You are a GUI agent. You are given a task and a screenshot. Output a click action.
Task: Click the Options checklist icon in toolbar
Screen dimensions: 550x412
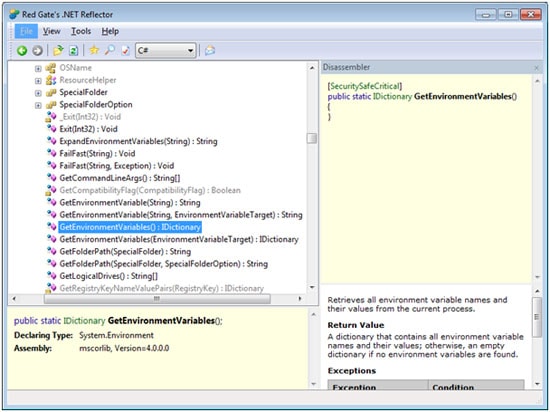[x=125, y=50]
